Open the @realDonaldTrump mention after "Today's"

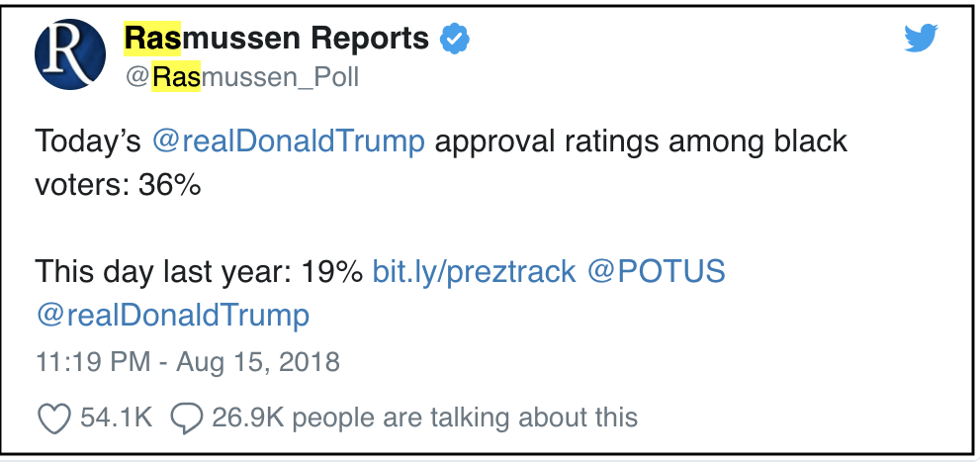289,141
